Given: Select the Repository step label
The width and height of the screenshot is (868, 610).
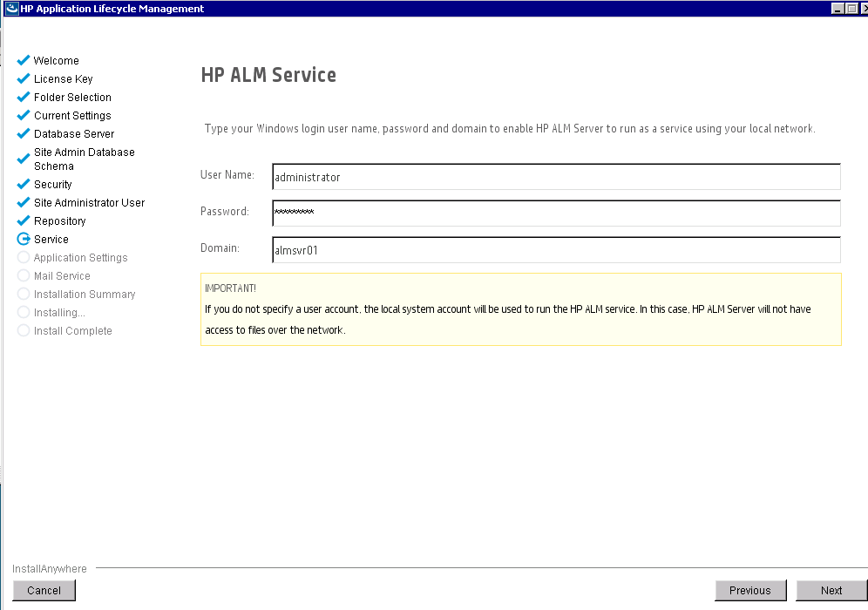Looking at the screenshot, I should click(60, 220).
